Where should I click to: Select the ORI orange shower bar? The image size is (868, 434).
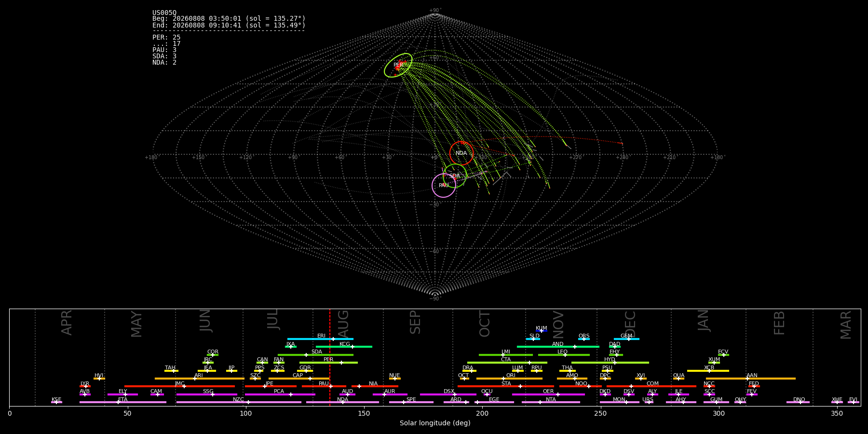pyautogui.click(x=509, y=379)
